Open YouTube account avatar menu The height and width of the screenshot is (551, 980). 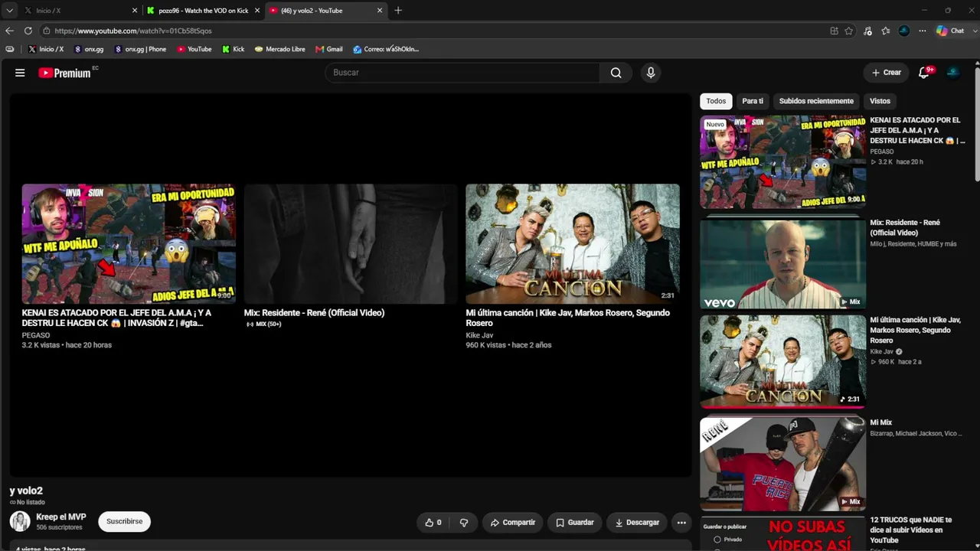(x=953, y=73)
